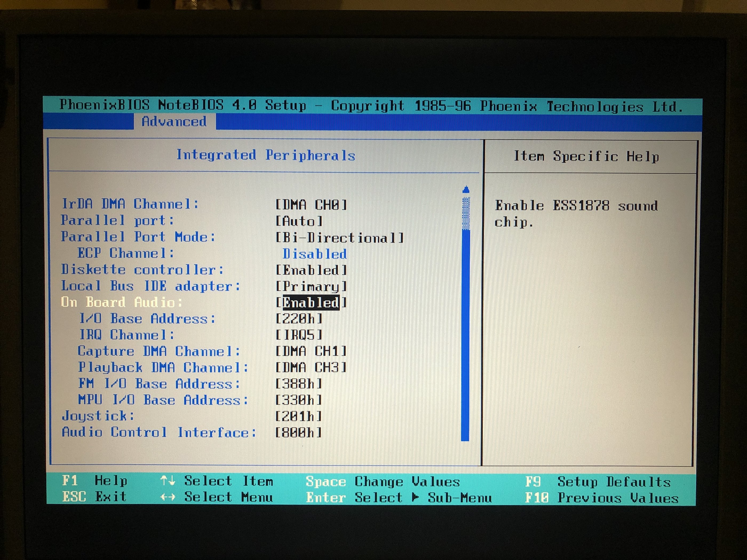747x560 pixels.
Task: Select the Advanced menu tab
Action: pyautogui.click(x=174, y=122)
